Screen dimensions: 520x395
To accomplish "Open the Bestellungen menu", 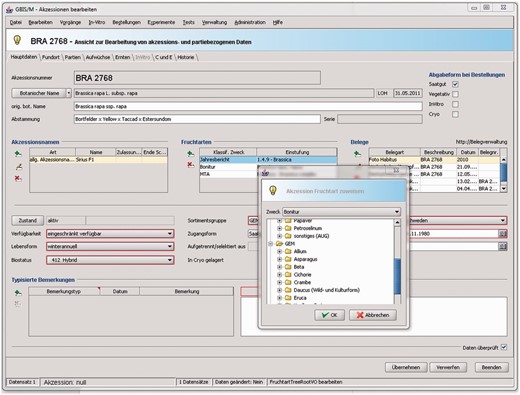I will [x=126, y=22].
